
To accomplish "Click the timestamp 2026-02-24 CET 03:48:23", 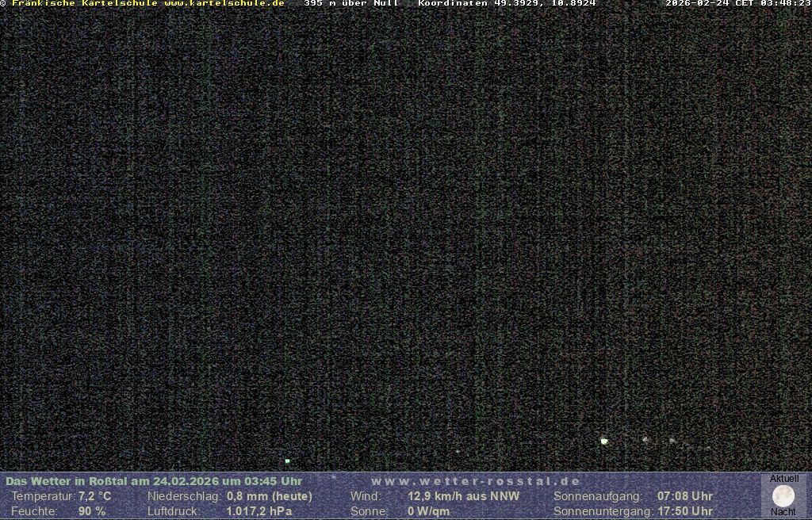I will coord(737,3).
